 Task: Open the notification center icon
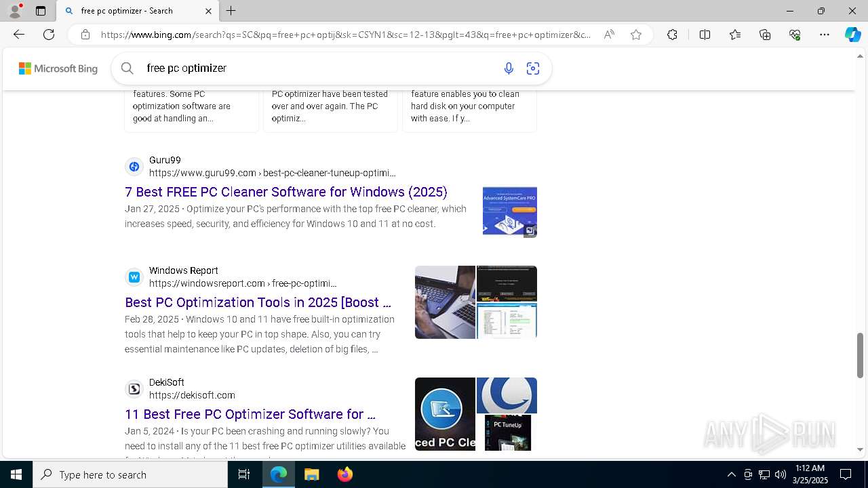pos(846,474)
